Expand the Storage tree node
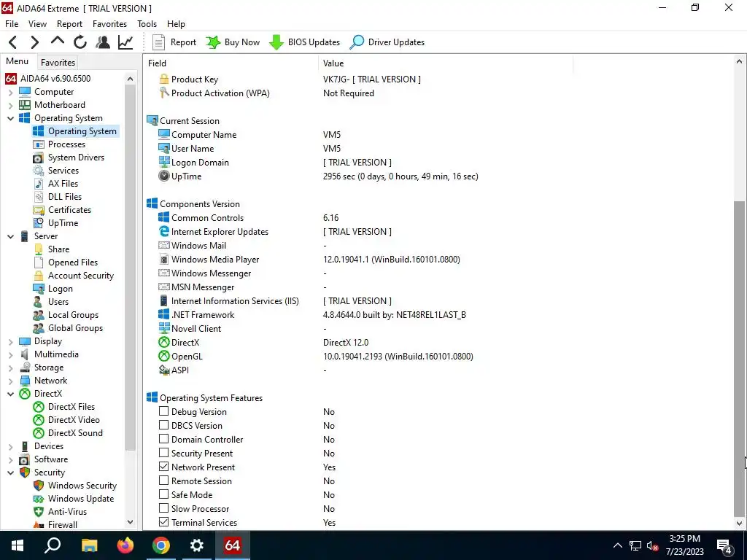The width and height of the screenshot is (747, 560). 10,367
